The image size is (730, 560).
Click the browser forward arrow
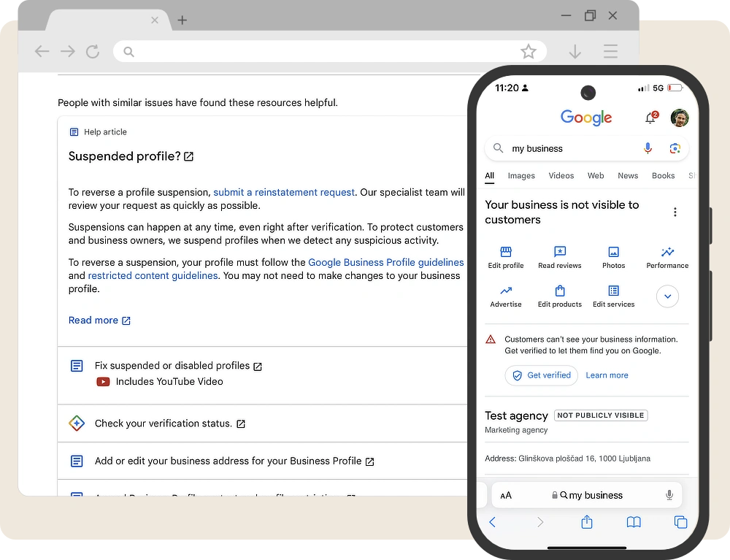(68, 51)
